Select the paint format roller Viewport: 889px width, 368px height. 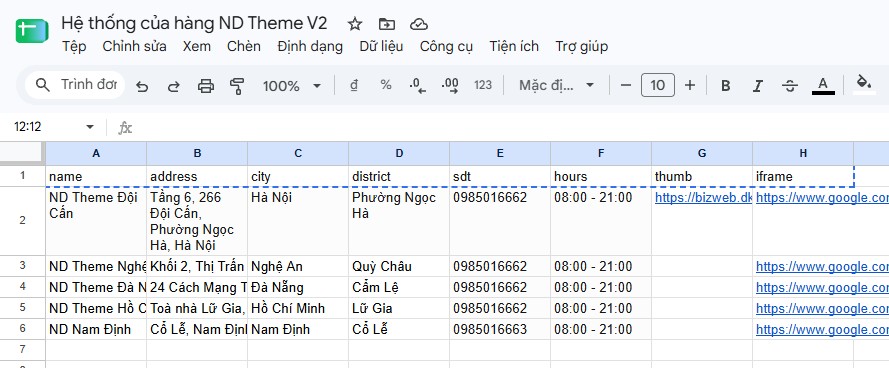[x=237, y=86]
